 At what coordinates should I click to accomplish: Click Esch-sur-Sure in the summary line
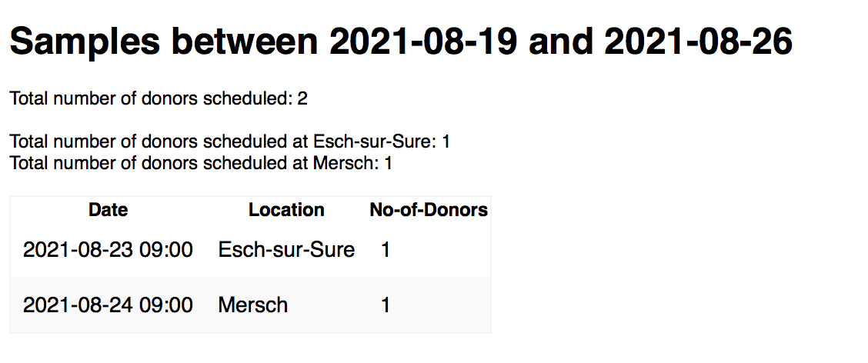(375, 142)
